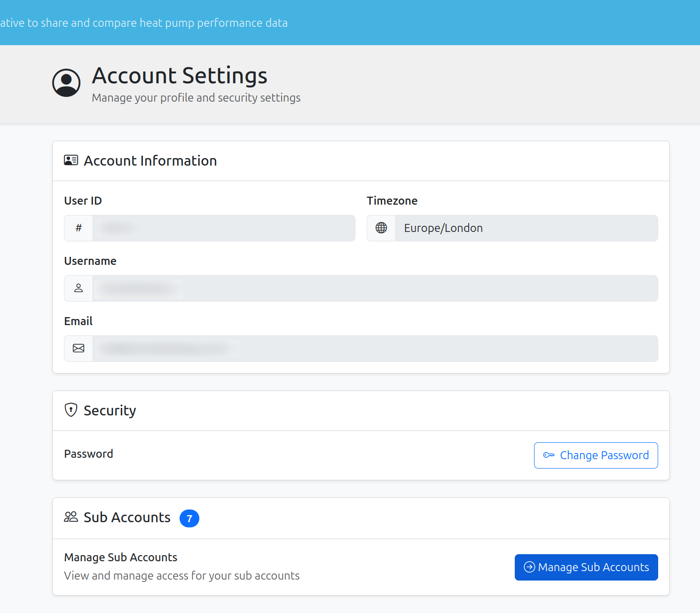Click the Account Settings page title

click(x=180, y=76)
